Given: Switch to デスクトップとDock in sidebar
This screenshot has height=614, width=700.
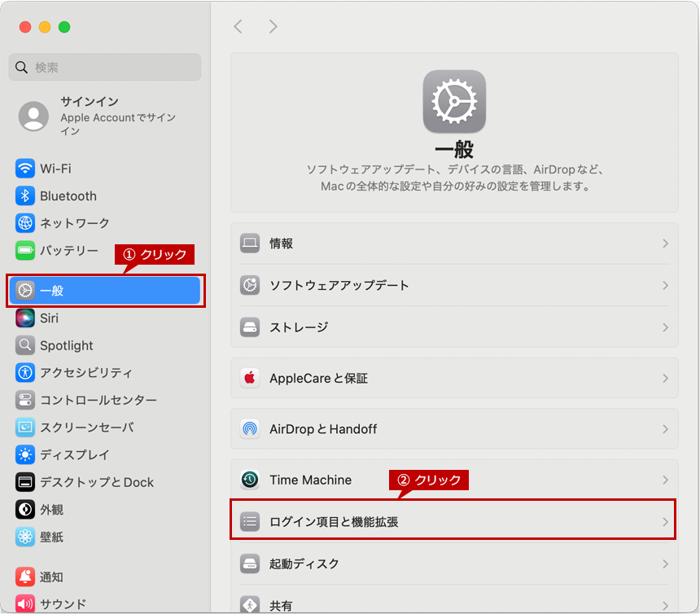Looking at the screenshot, I should coord(96,482).
